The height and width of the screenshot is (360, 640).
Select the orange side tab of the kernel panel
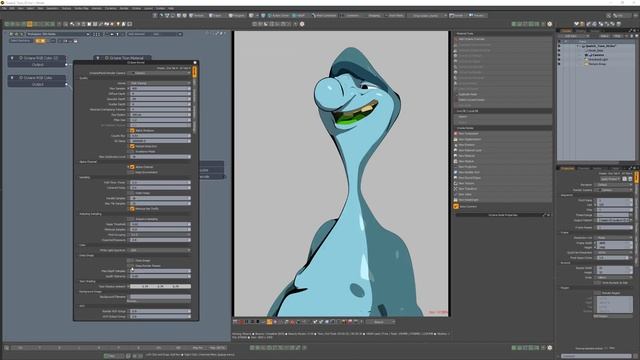pyautogui.click(x=195, y=71)
